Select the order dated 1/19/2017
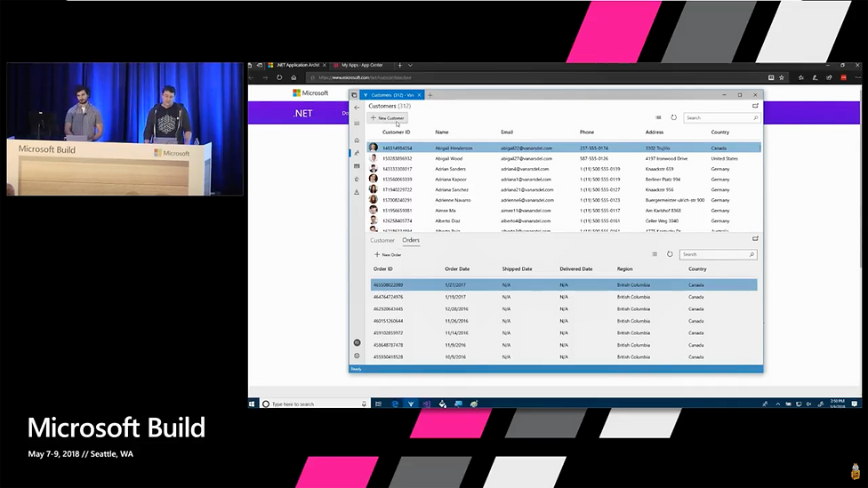Viewport: 868px width, 488px height. coord(564,297)
